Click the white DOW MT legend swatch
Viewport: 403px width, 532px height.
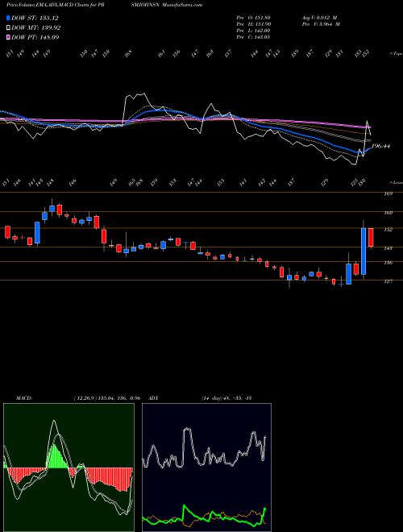pyautogui.click(x=8, y=28)
